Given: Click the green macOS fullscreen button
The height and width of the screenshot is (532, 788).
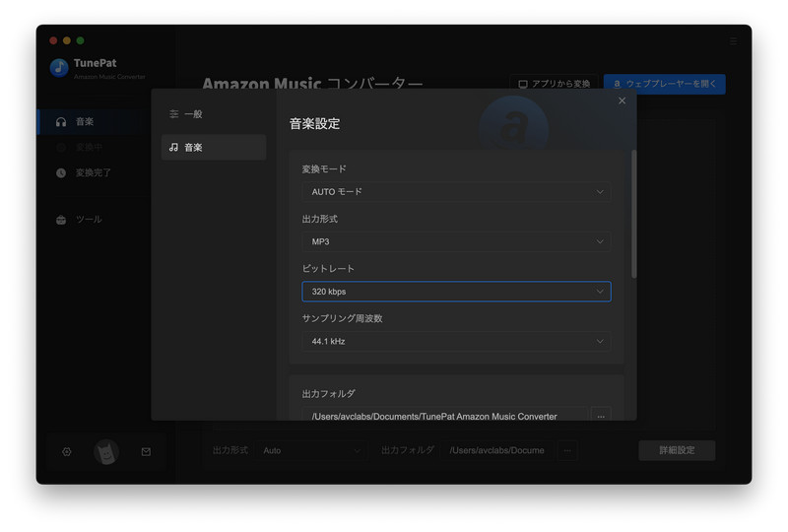Looking at the screenshot, I should tap(81, 40).
